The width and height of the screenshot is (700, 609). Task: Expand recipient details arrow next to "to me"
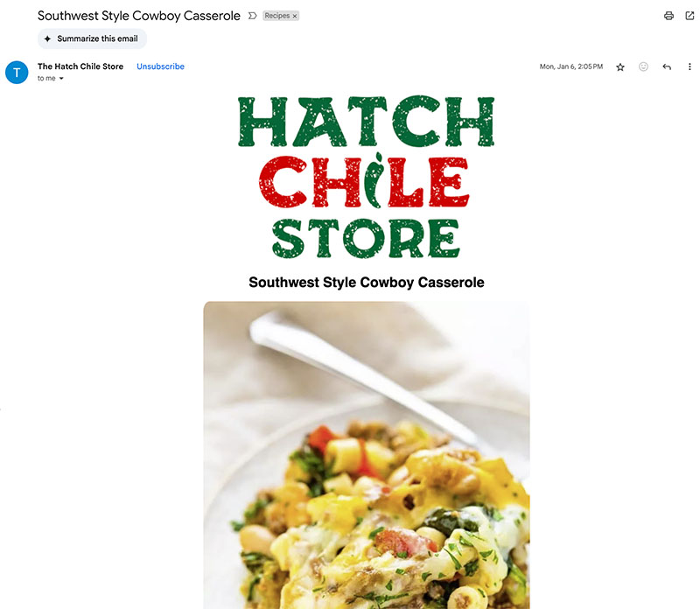click(61, 79)
